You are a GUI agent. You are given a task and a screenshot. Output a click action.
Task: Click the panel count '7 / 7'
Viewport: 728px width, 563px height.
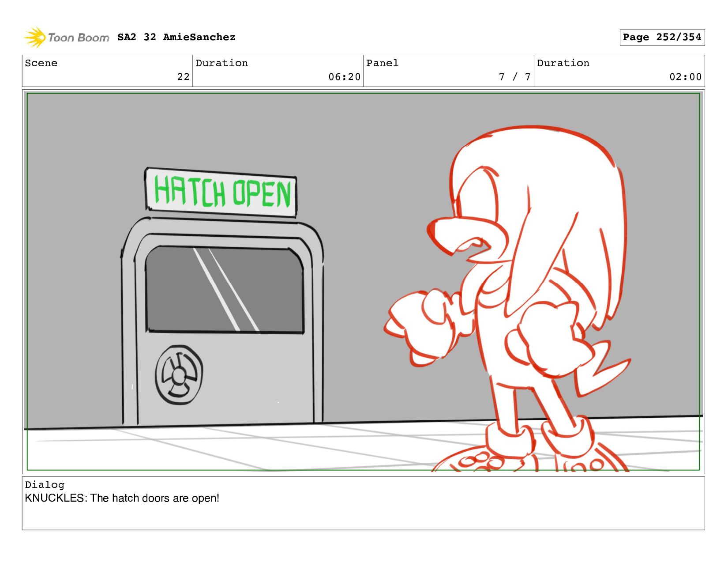pyautogui.click(x=514, y=77)
